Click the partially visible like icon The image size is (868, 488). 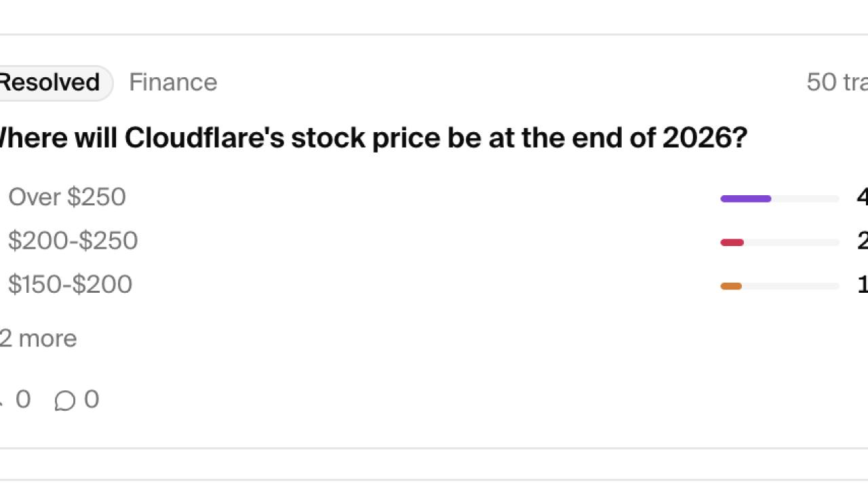(2, 401)
